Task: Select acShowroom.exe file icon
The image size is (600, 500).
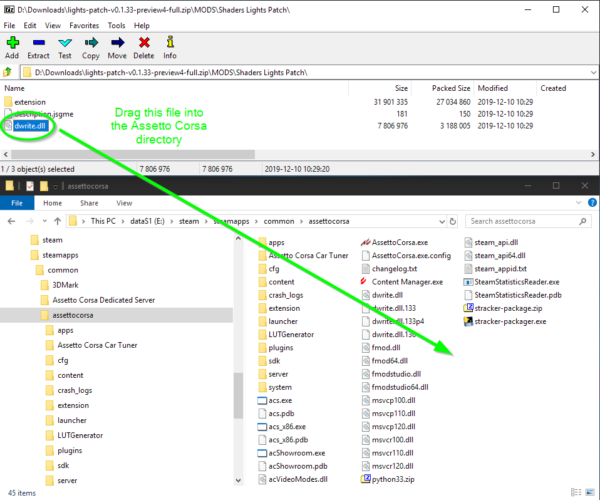Action: coord(262,453)
